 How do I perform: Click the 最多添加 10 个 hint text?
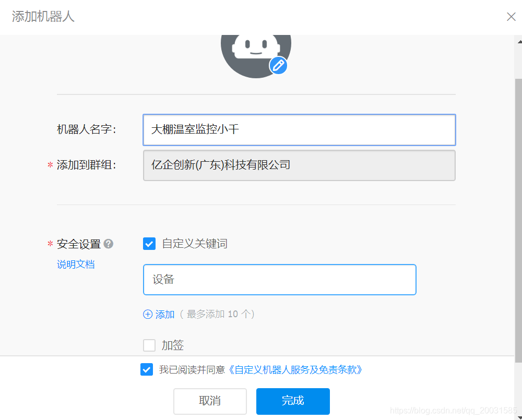pyautogui.click(x=217, y=314)
